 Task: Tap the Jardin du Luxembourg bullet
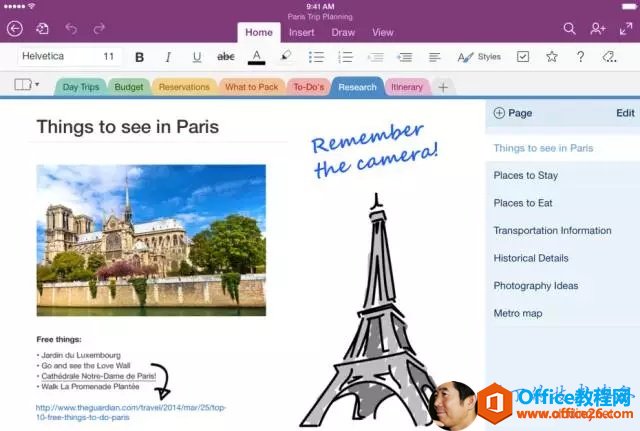click(81, 355)
